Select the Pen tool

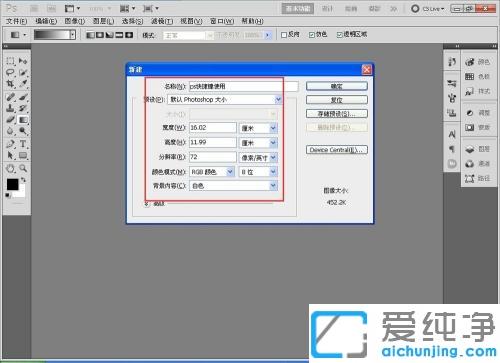[x=10, y=144]
